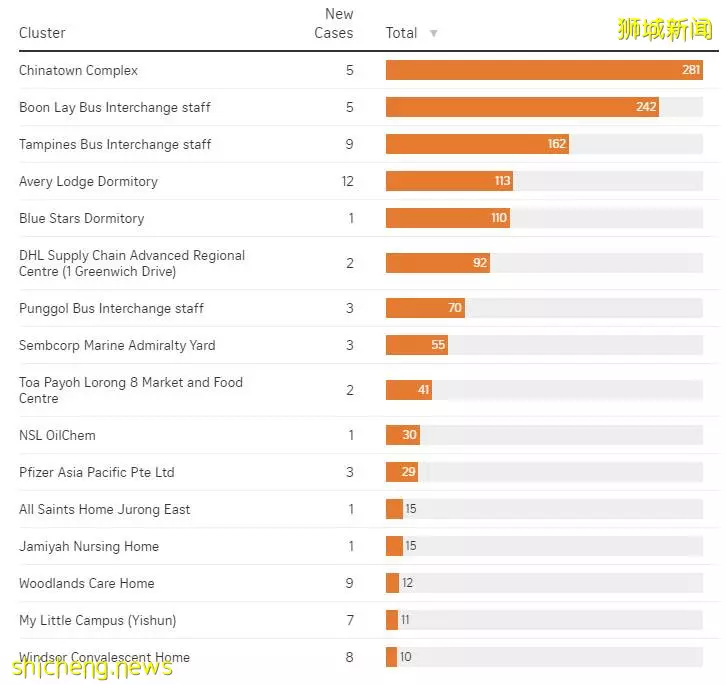Click the New Cases column header
The height and width of the screenshot is (685, 726).
point(333,23)
